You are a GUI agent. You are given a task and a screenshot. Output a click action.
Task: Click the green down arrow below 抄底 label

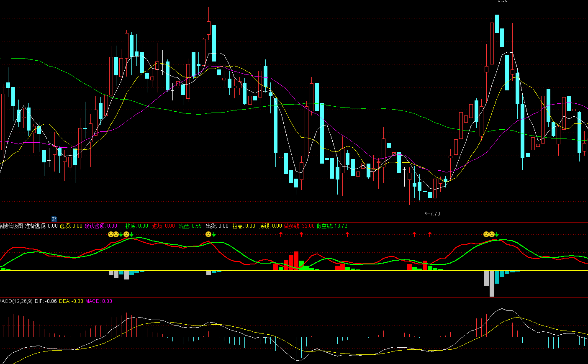(x=131, y=234)
